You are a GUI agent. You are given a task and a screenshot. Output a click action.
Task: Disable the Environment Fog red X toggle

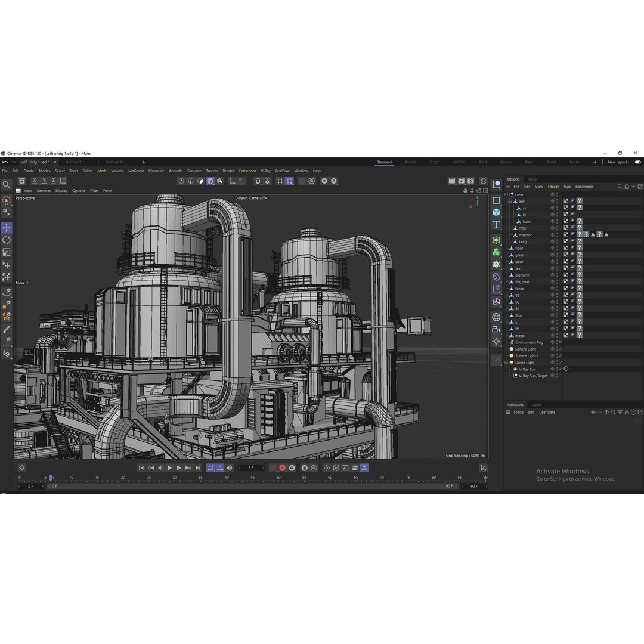pos(559,342)
